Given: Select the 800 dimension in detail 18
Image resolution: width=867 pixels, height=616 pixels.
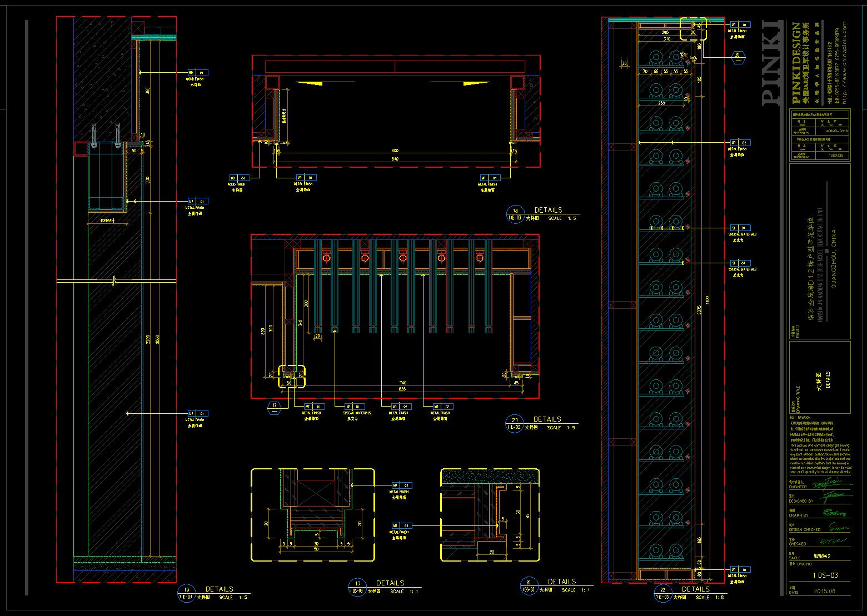Looking at the screenshot, I should click(395, 151).
